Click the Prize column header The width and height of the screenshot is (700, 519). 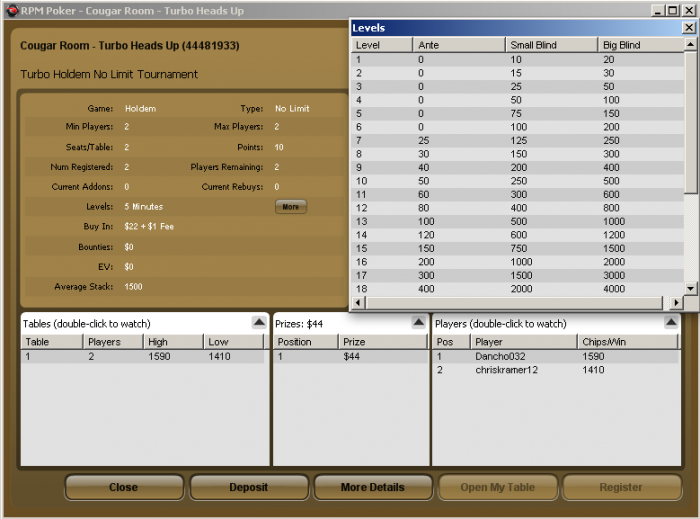click(x=383, y=342)
